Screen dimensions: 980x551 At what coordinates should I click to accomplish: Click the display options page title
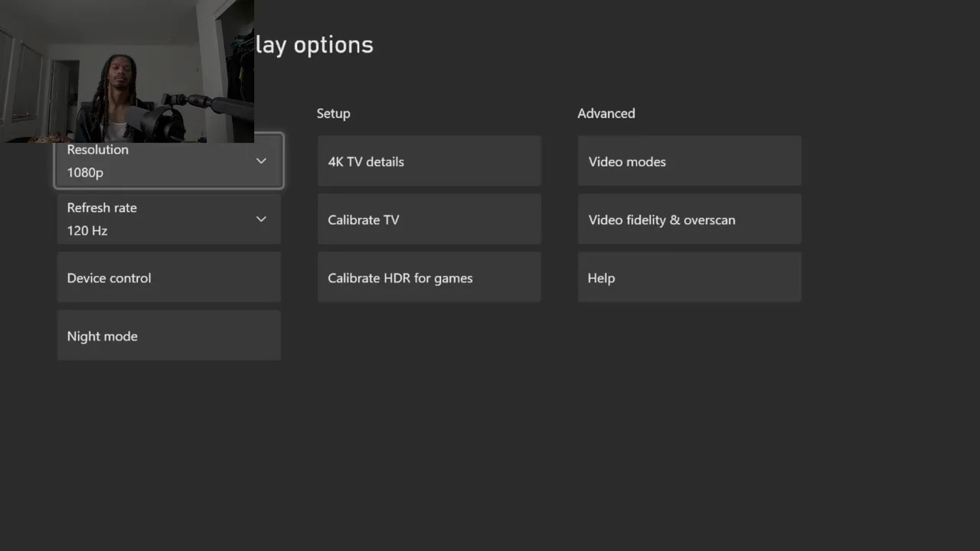tap(315, 44)
